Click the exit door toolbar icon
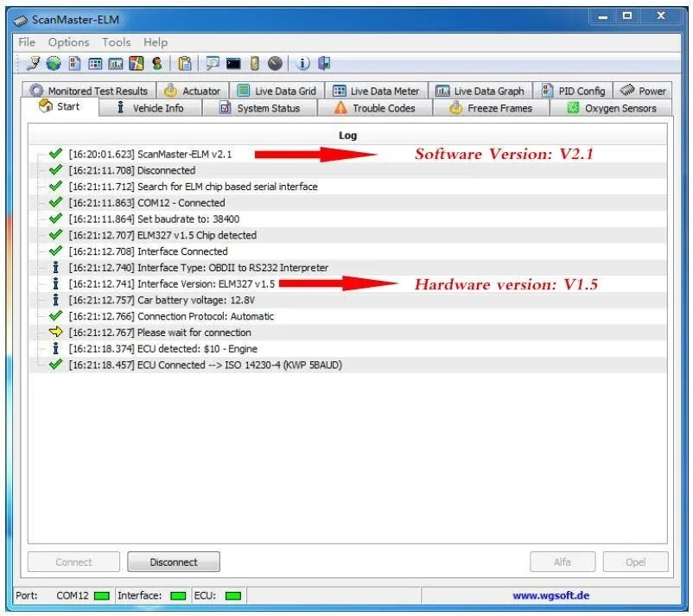This screenshot has width=693, height=616. point(324,63)
